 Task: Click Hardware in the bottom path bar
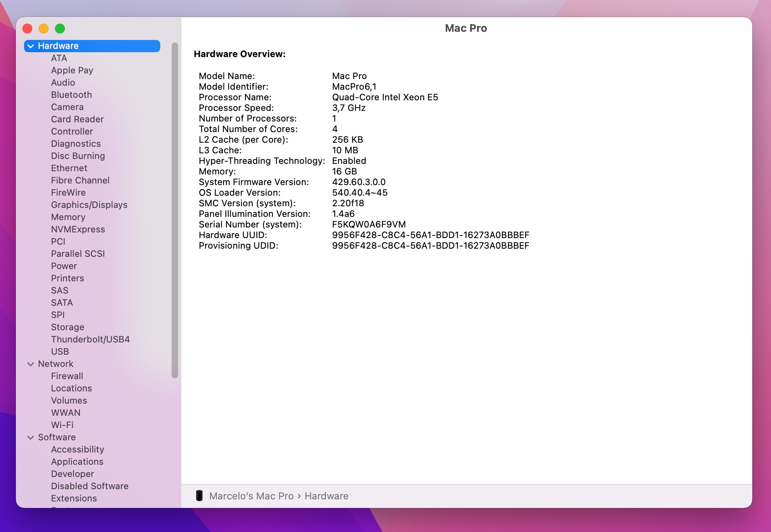[x=326, y=496]
